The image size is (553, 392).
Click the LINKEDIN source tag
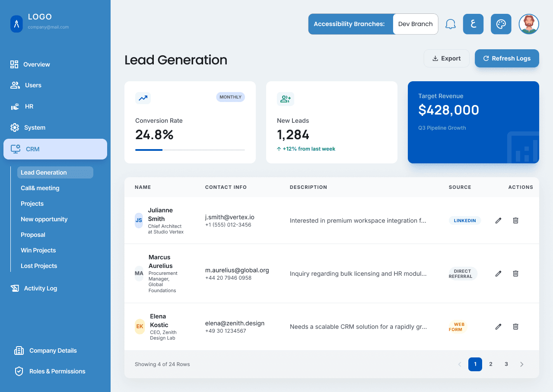[465, 220]
